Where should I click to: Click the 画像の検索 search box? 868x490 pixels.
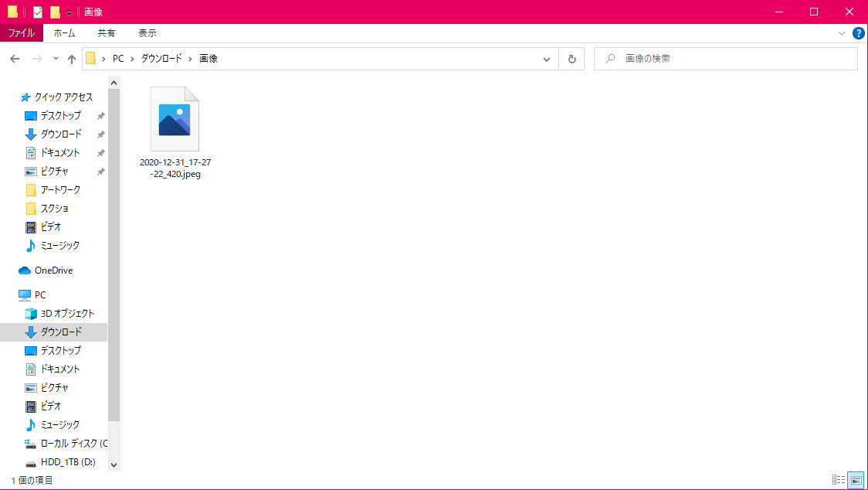(x=726, y=59)
